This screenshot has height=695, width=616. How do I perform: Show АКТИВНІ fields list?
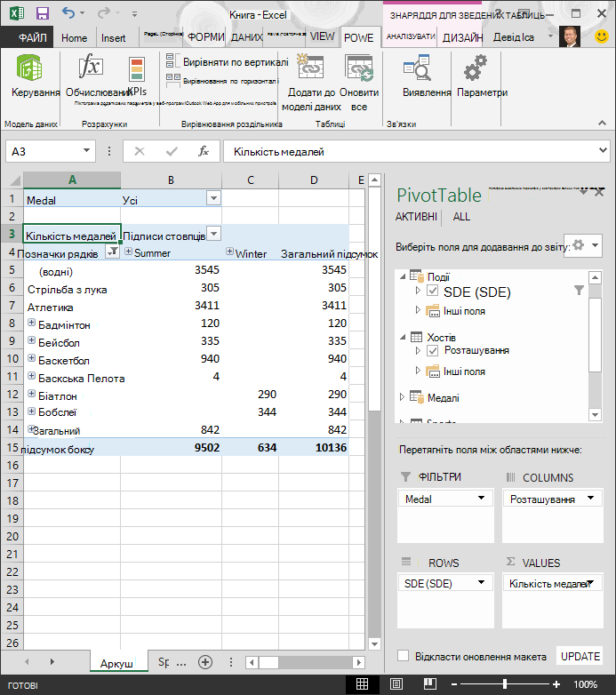point(416,217)
